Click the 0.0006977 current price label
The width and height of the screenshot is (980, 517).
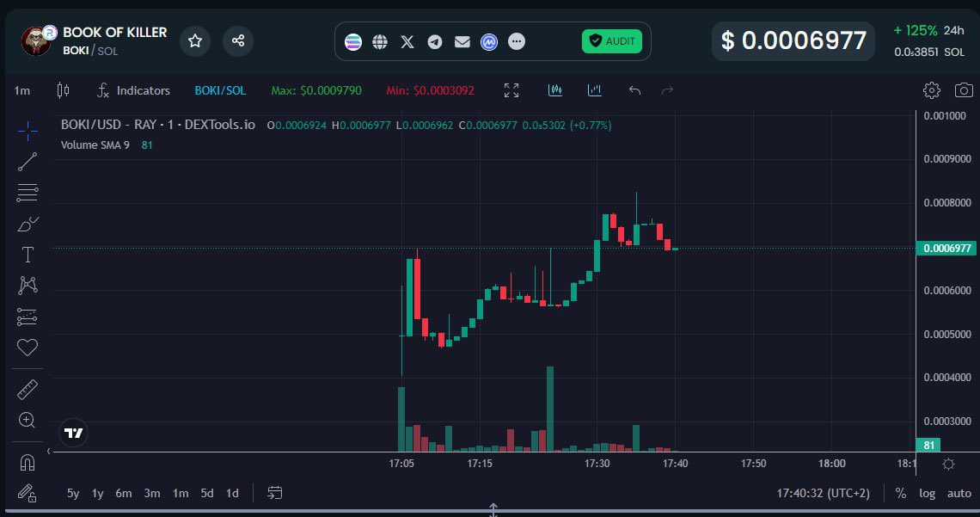point(946,249)
